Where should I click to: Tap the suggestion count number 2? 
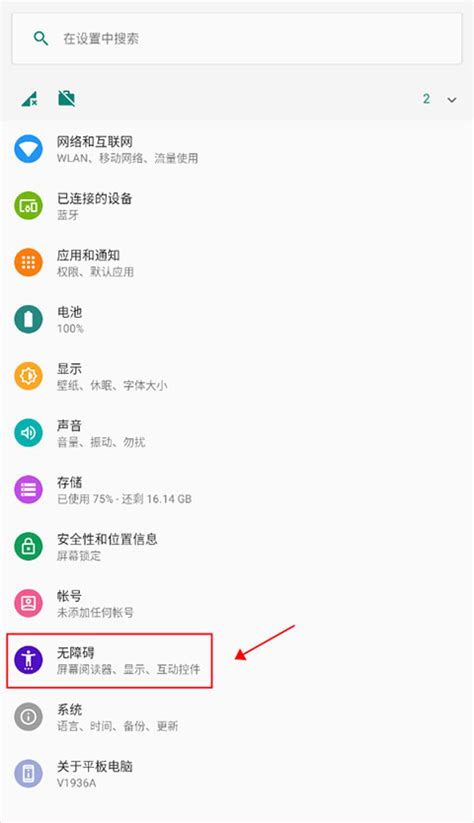coord(426,99)
